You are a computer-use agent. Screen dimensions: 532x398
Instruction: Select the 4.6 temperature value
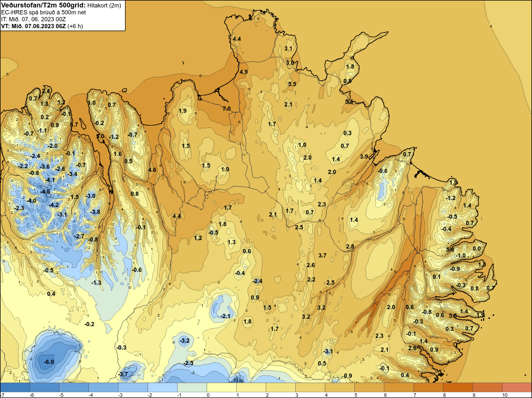pos(152,170)
